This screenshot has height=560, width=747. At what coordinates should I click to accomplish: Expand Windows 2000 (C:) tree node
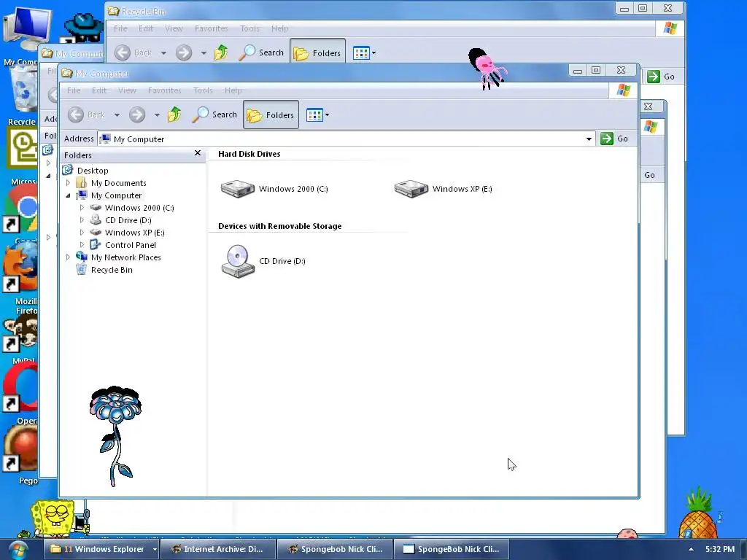82,208
